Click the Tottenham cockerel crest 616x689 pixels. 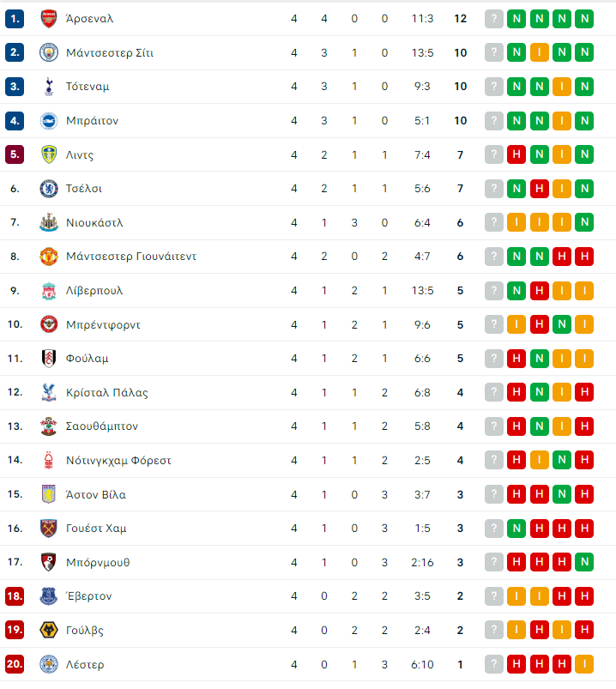(49, 87)
